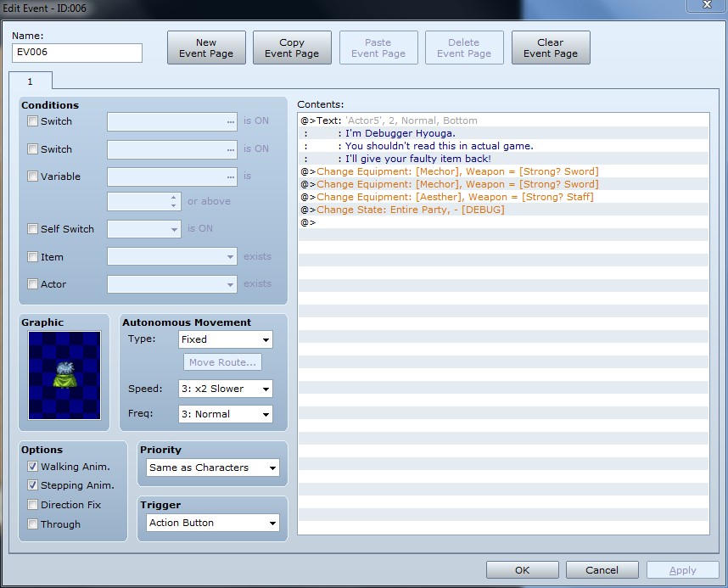Click the event Graphic character thumbnail
728x588 pixels.
(64, 375)
